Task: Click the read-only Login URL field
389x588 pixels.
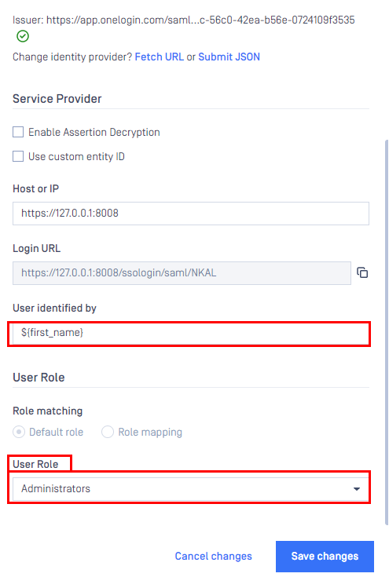Action: click(x=182, y=273)
